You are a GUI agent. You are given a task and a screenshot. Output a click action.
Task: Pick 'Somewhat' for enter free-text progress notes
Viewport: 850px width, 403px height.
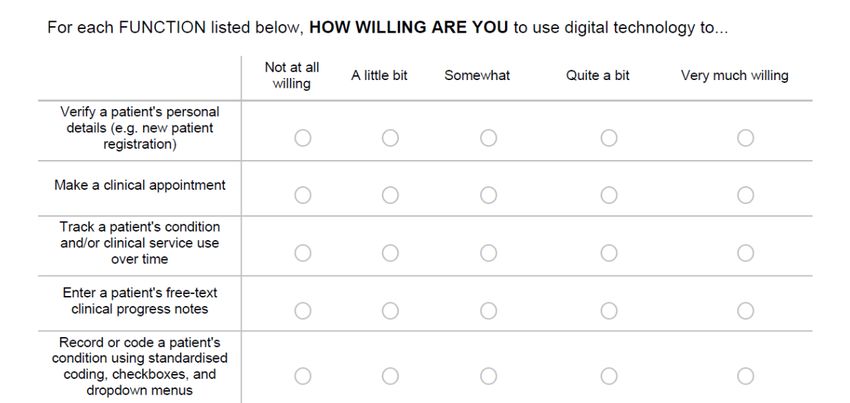pyautogui.click(x=488, y=311)
